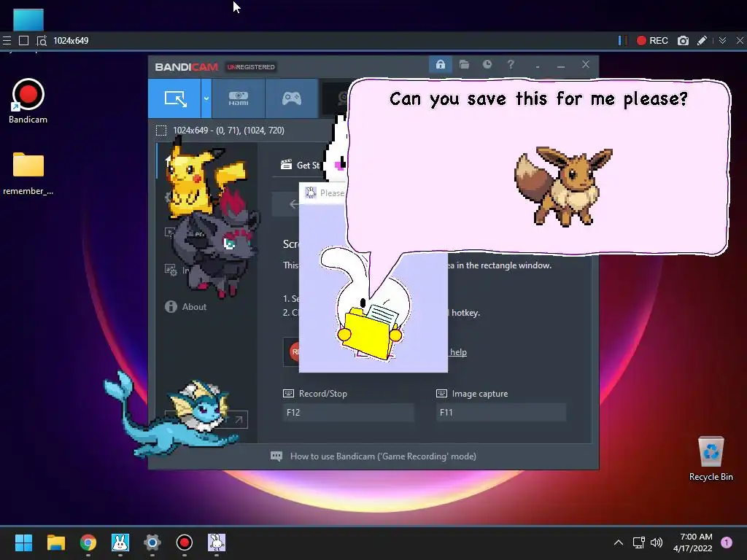Open File Explorer from taskbar
Viewport: 747px width, 560px height.
pos(55,542)
